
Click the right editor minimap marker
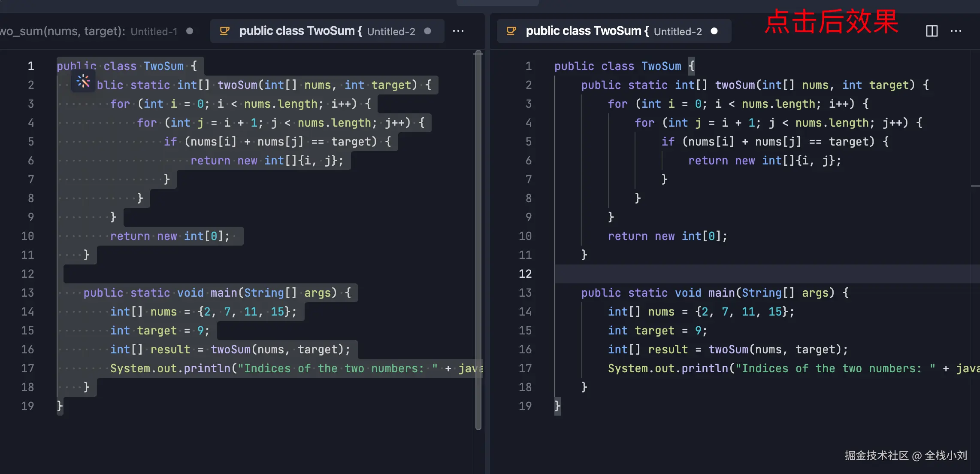click(x=975, y=186)
